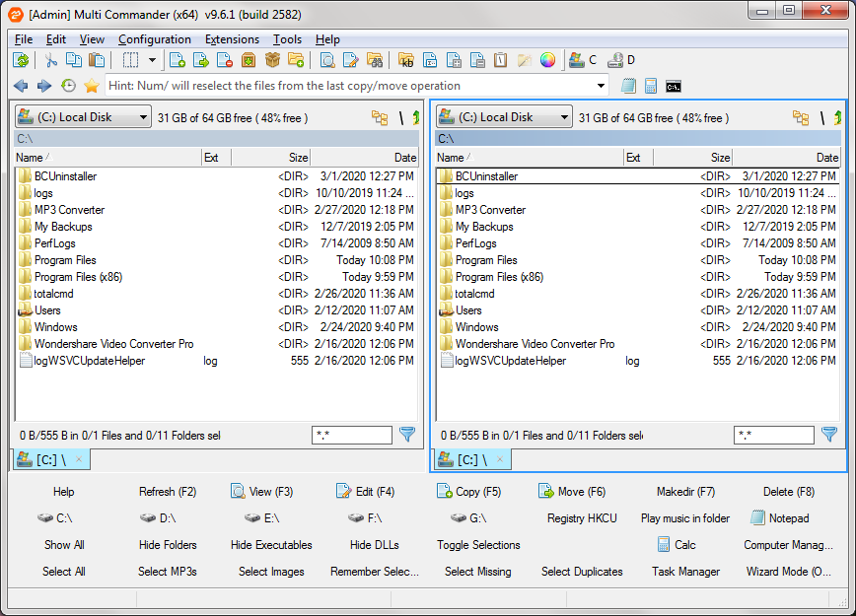Click the Copy (F5) button
Screen dimensions: 856x616
(x=469, y=492)
